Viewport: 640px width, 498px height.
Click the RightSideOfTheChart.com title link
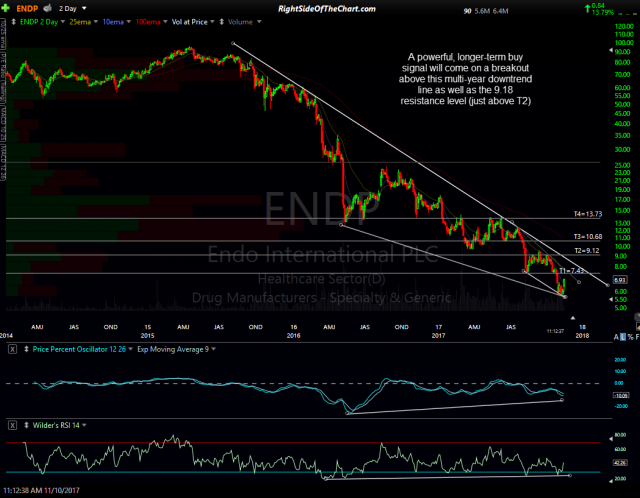(x=327, y=9)
